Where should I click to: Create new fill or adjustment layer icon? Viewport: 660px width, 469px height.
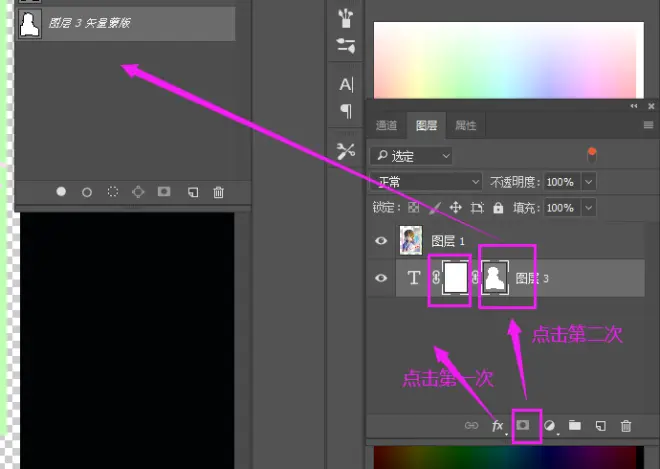[549, 426]
